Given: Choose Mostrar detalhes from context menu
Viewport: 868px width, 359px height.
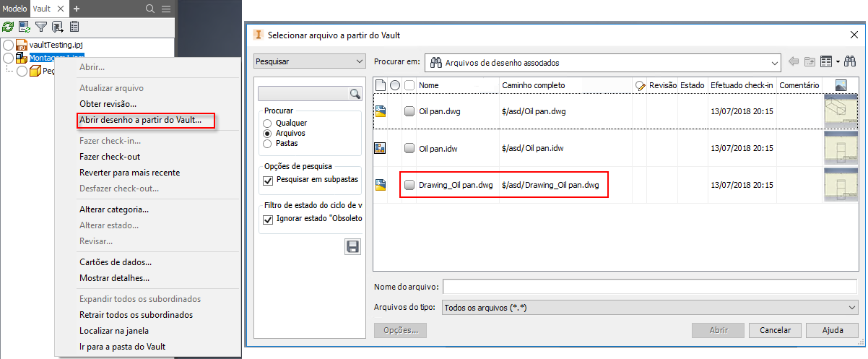Looking at the screenshot, I should click(x=114, y=278).
